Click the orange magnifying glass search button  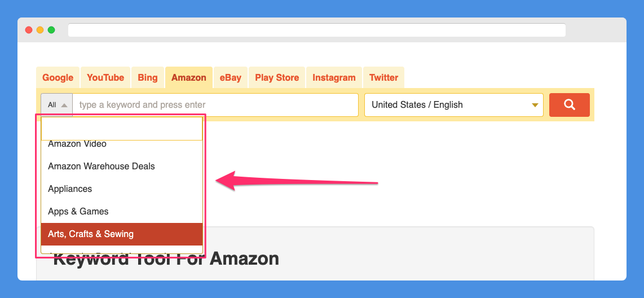pyautogui.click(x=569, y=105)
